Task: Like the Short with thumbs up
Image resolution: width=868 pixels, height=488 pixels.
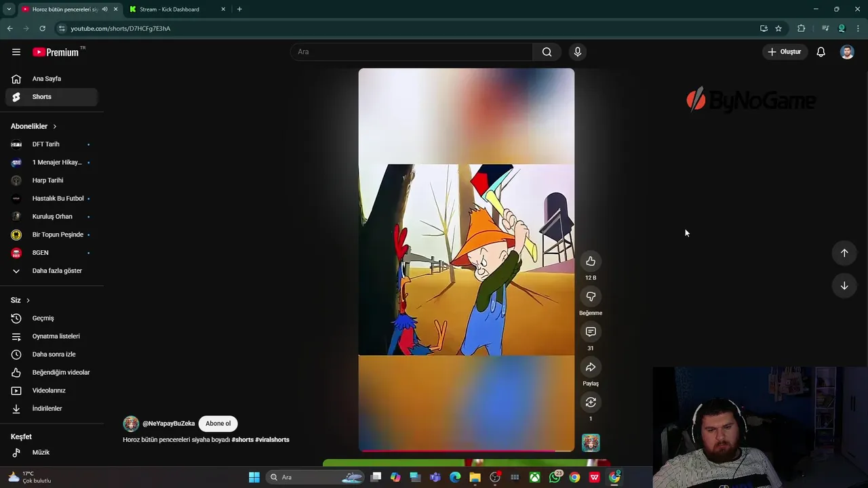Action: click(x=591, y=261)
